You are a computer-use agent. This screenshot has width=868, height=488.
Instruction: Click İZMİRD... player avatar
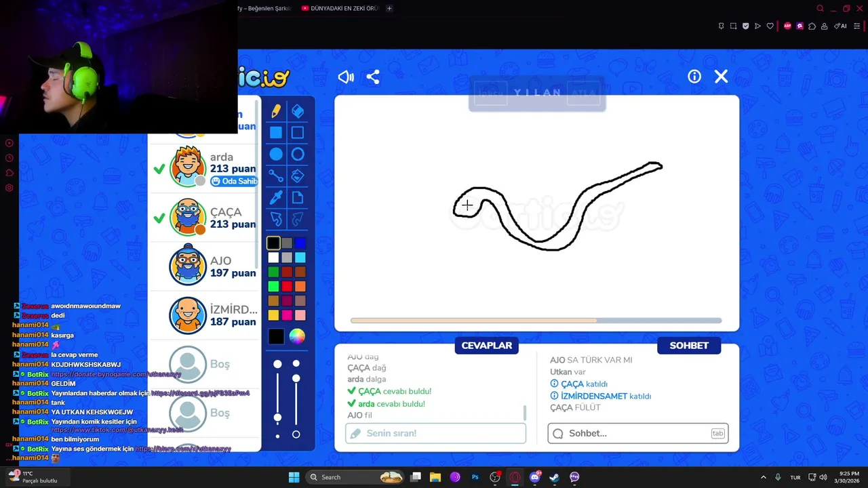point(188,314)
